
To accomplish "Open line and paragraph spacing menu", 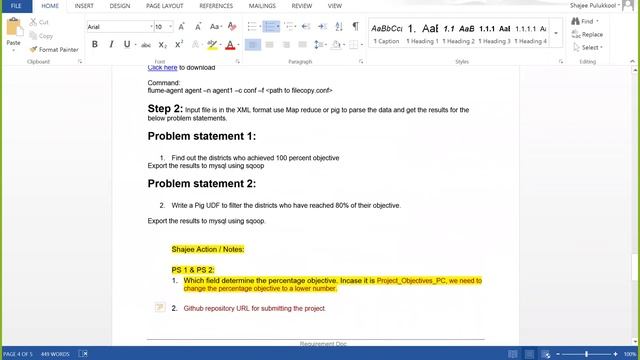I will (x=319, y=44).
